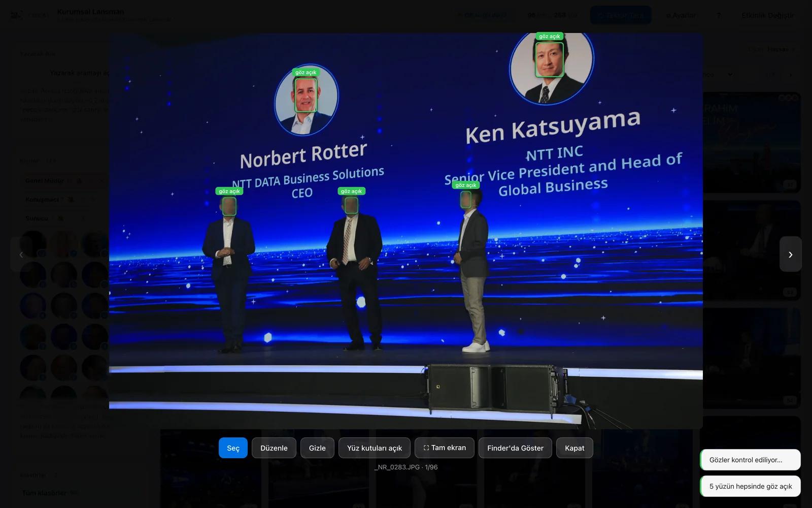812x508 pixels.
Task: Click 'göz açık' label above Ken Katsuyama's portrait
Action: click(549, 36)
